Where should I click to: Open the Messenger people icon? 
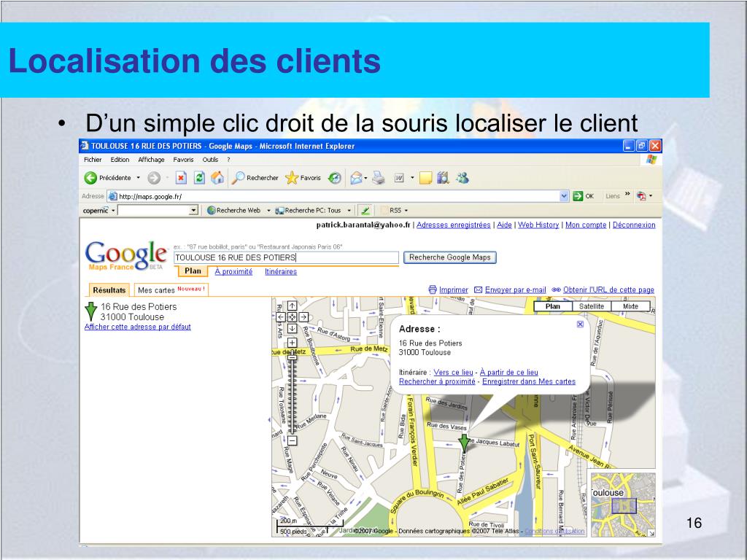(462, 178)
